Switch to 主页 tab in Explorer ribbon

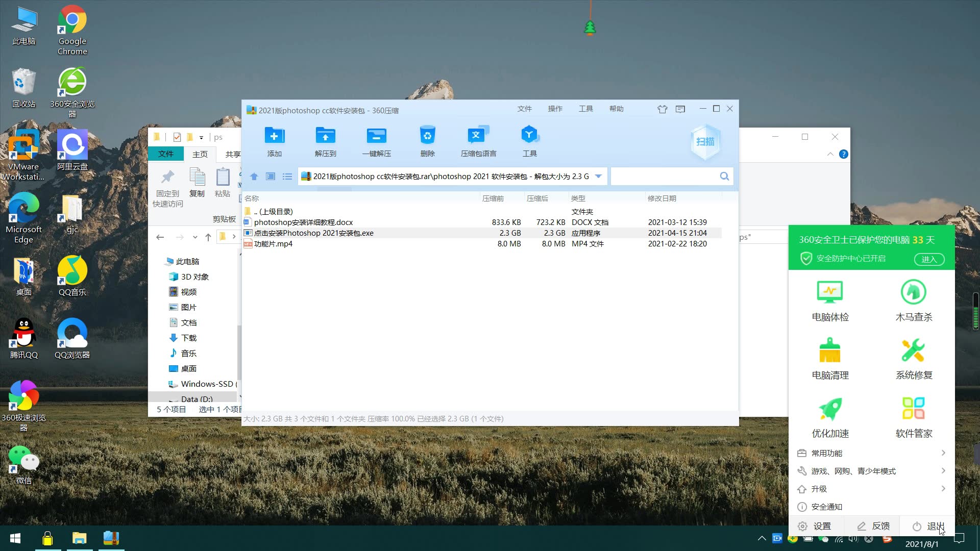point(200,154)
